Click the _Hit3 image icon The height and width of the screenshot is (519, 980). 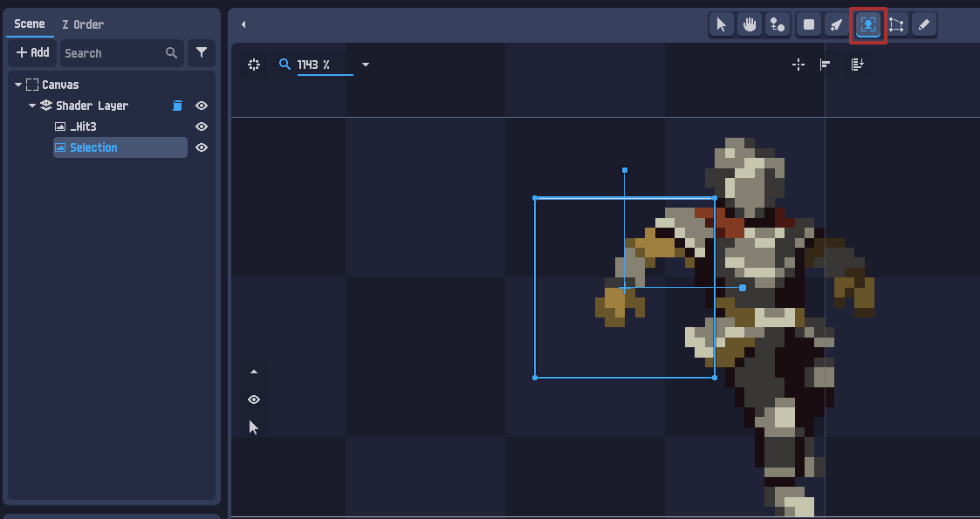click(60, 126)
